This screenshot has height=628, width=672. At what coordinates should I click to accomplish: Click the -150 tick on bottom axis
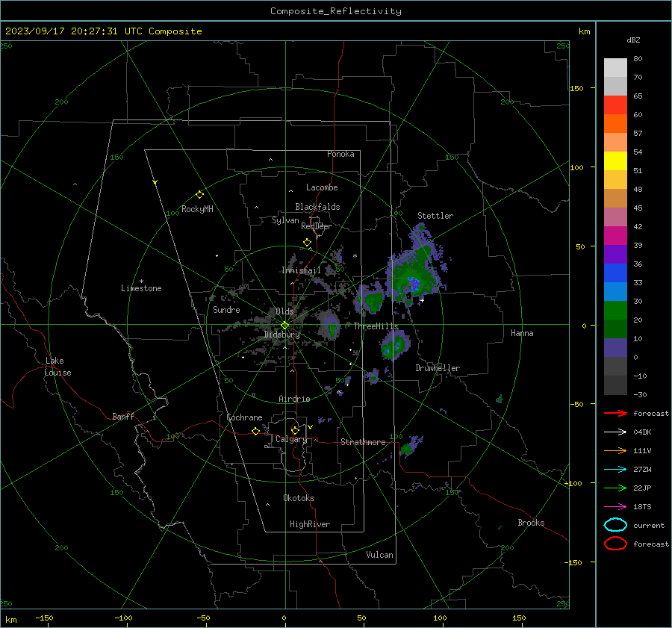(x=44, y=618)
